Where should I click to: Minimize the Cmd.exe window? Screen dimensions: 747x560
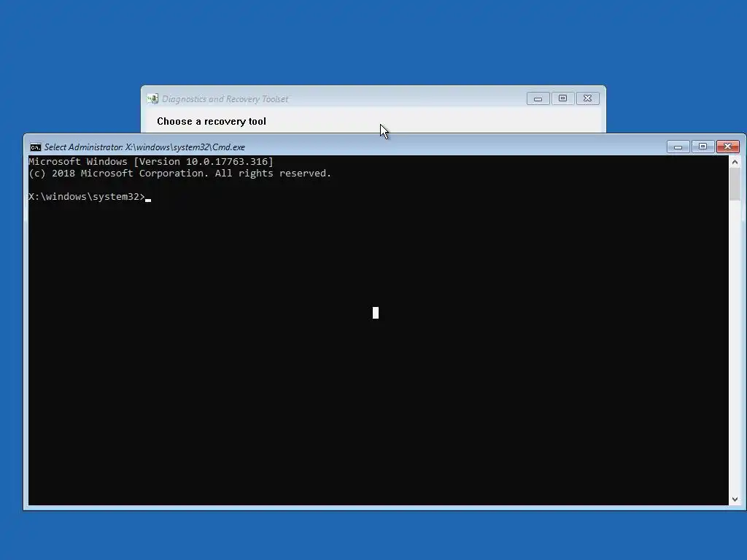pos(678,147)
